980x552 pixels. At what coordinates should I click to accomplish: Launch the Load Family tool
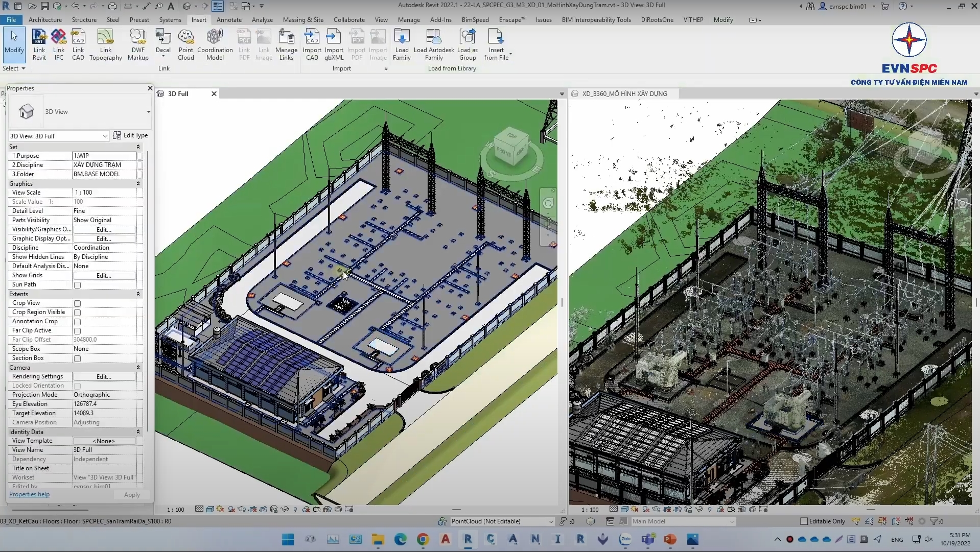click(x=402, y=44)
